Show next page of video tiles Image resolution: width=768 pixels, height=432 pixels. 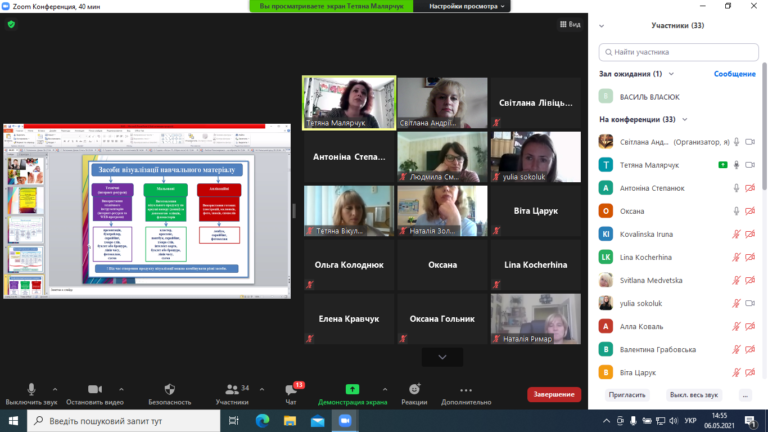[x=442, y=358]
